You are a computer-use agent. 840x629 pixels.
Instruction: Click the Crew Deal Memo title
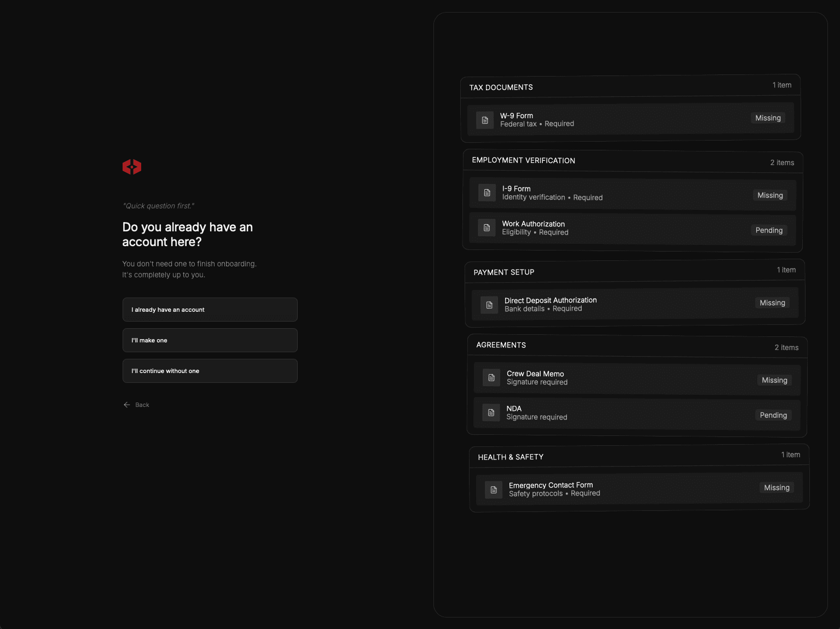coord(535,374)
